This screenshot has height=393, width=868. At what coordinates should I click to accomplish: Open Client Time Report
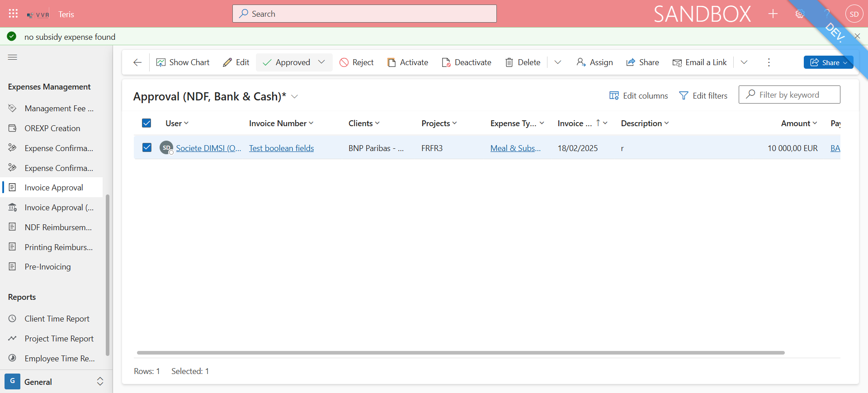pyautogui.click(x=52, y=319)
